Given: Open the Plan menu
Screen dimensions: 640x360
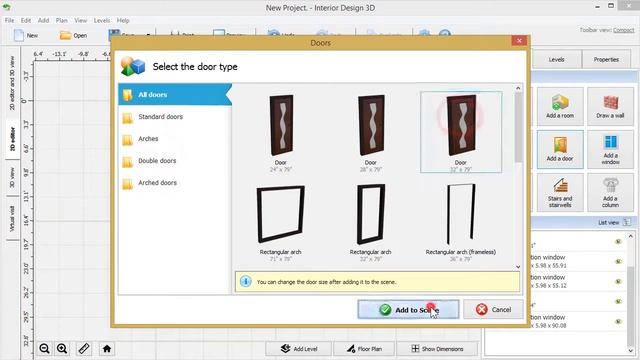Looking at the screenshot, I should pos(62,20).
